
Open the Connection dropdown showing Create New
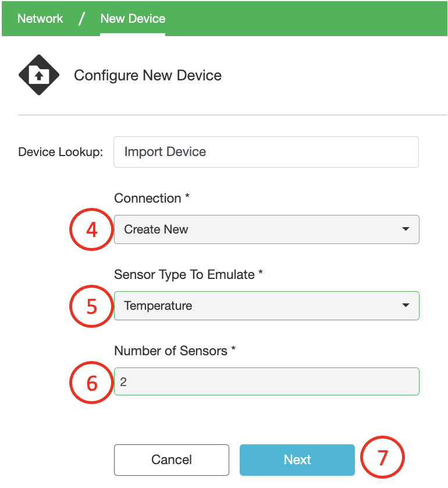coord(266,229)
